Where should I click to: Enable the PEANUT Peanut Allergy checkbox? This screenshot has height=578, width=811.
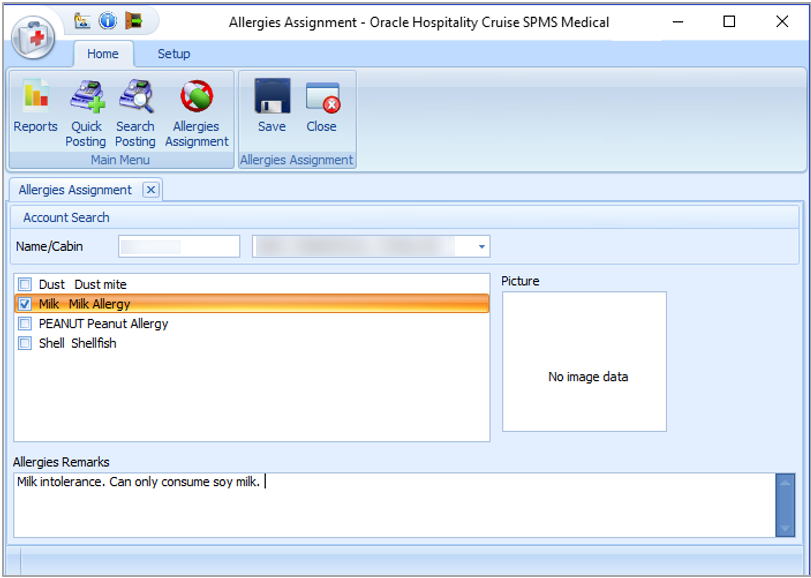(x=24, y=324)
